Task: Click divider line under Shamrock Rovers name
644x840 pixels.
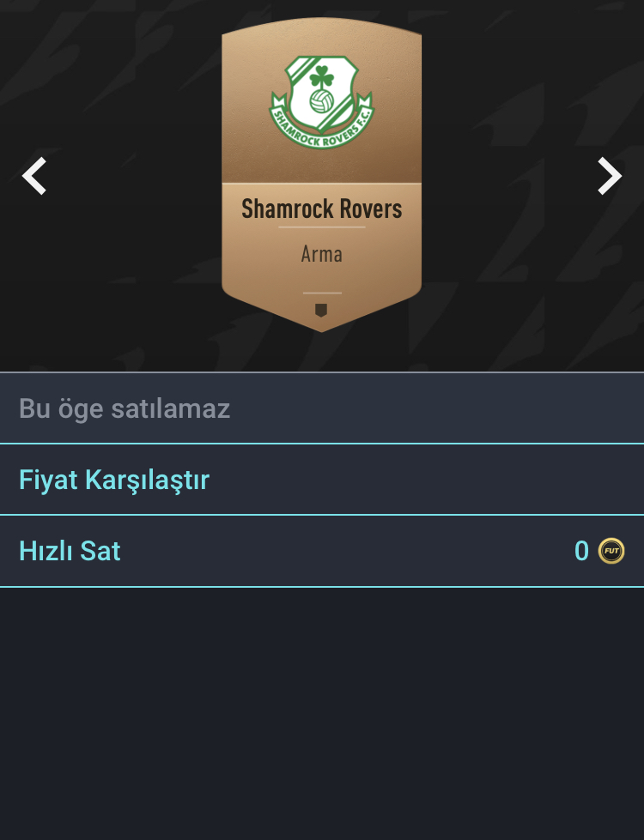Action: point(322,227)
